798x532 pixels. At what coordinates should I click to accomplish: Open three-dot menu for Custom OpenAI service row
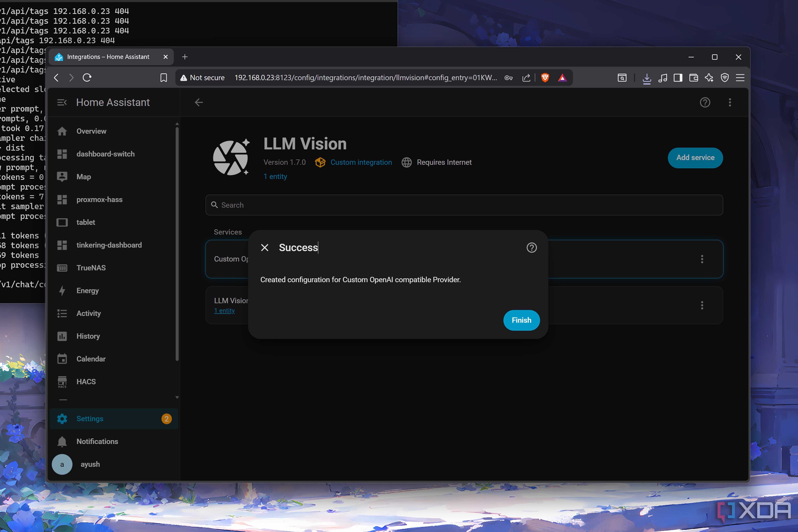702,259
